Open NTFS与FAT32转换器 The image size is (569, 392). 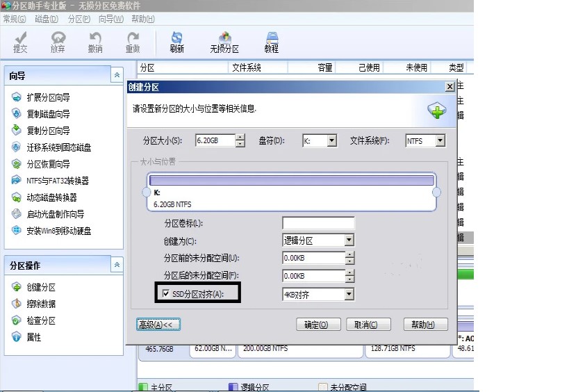click(x=50, y=181)
